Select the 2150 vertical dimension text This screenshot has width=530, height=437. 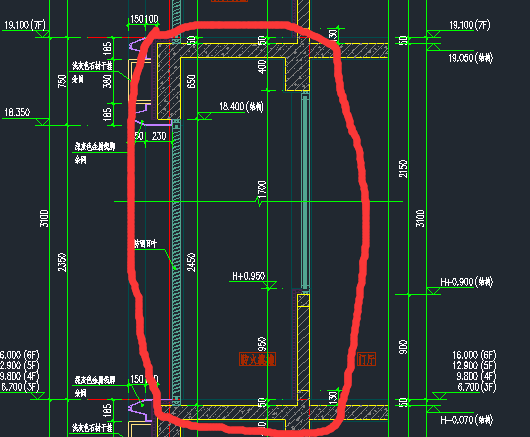pos(403,169)
